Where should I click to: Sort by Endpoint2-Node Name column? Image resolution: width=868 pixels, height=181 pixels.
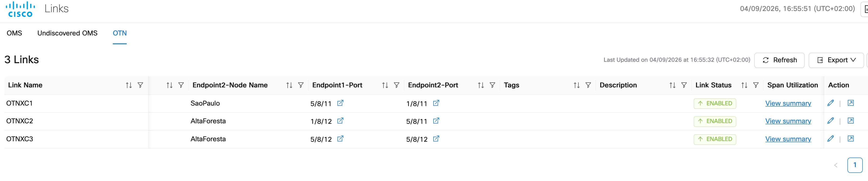point(289,85)
